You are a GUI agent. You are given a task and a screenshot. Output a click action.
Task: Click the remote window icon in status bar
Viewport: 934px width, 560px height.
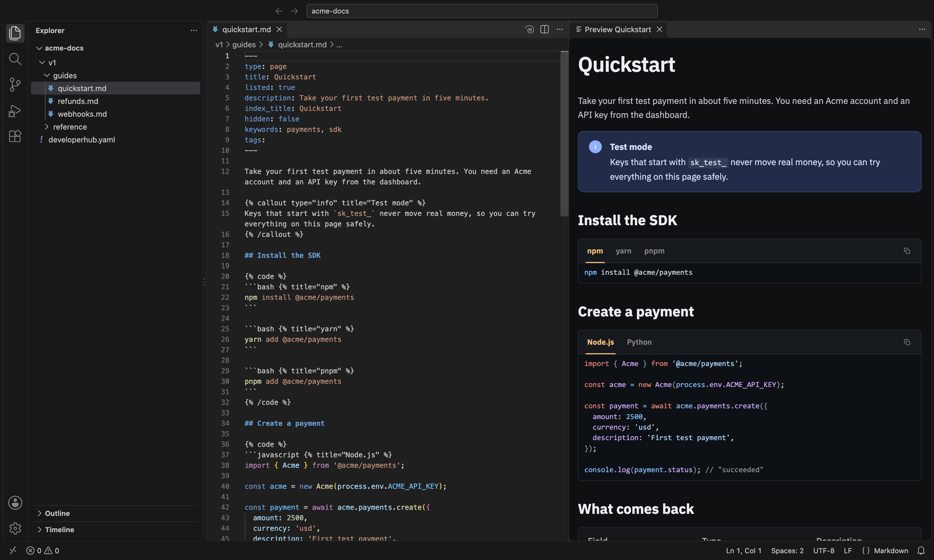coord(13,551)
